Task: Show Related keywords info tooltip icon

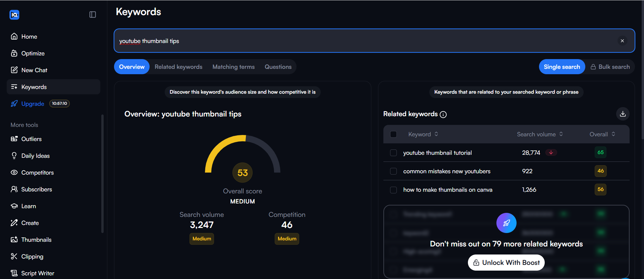Action: (x=443, y=114)
